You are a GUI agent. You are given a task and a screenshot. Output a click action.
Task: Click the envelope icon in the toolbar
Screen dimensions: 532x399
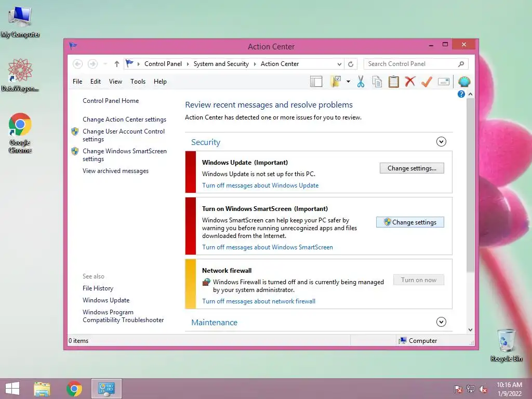point(444,82)
